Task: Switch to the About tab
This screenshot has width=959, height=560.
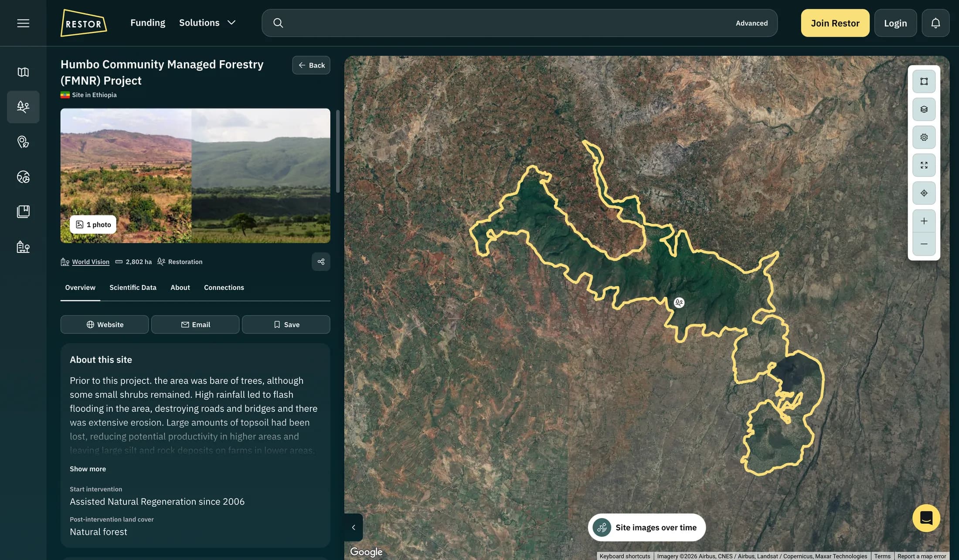Action: tap(180, 288)
